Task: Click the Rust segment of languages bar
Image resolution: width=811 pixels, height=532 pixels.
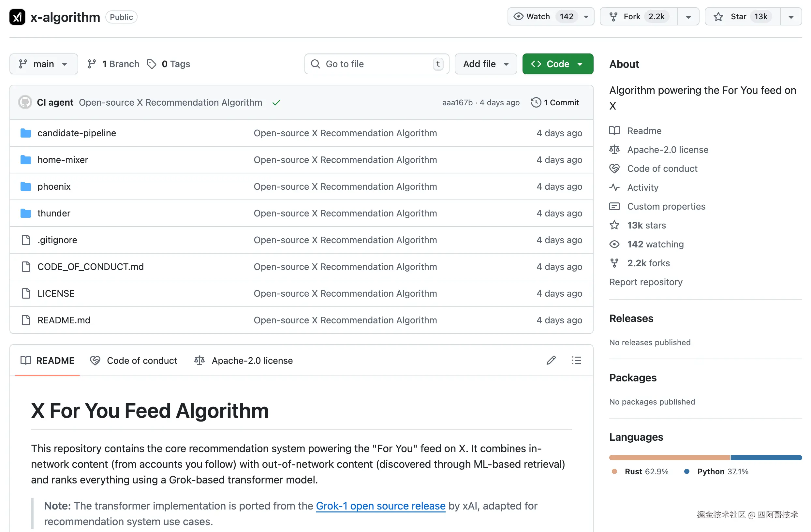Action: click(669, 457)
